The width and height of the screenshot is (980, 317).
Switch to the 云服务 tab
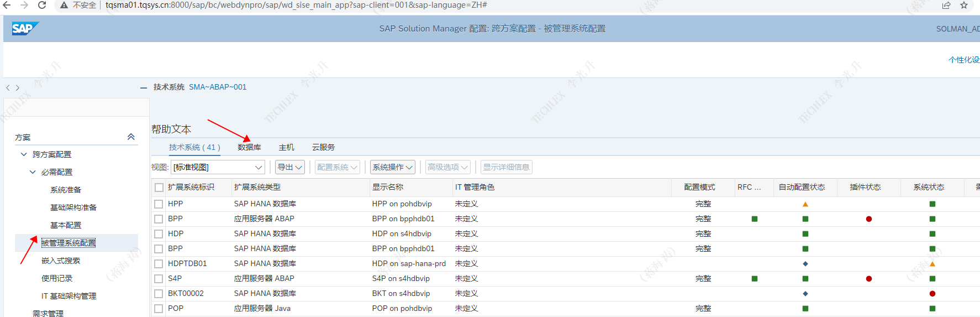[323, 147]
